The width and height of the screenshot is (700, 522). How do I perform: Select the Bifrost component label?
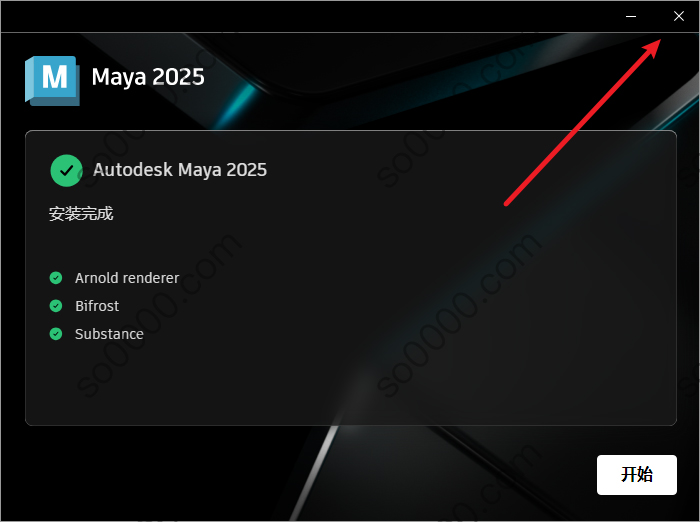coord(97,306)
